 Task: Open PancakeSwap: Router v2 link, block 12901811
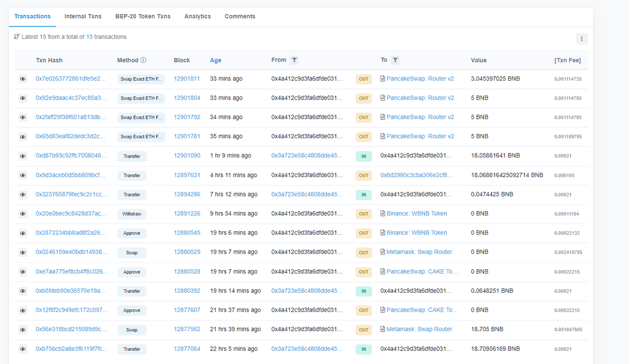pos(420,79)
